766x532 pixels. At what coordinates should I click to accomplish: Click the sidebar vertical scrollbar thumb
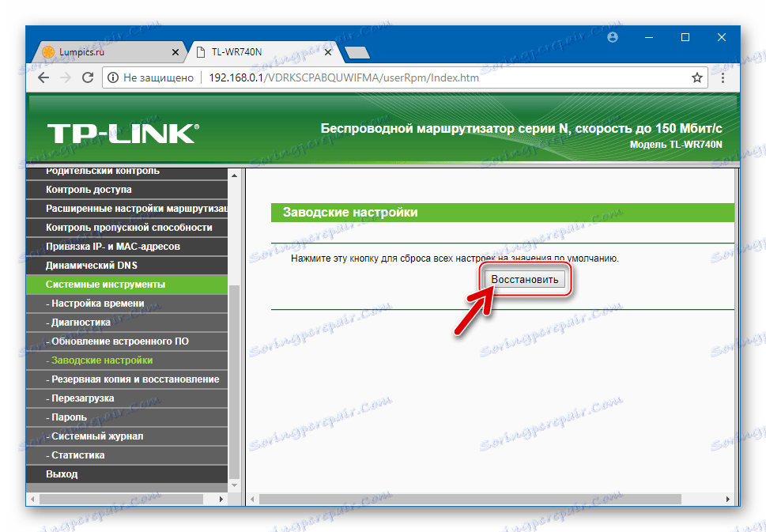pos(235,382)
